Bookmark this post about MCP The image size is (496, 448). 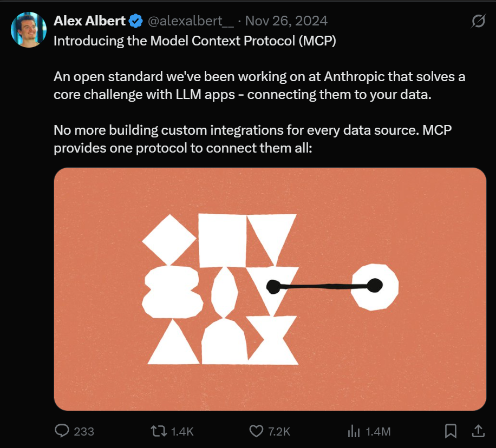(x=451, y=431)
